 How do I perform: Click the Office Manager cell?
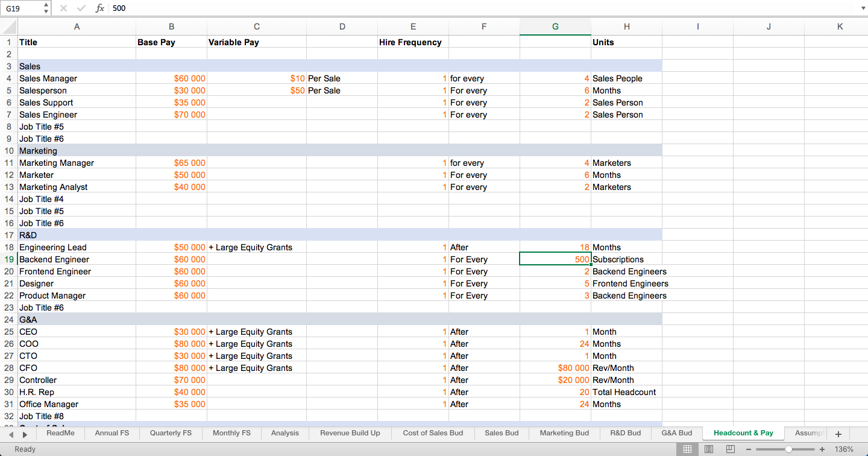[x=77, y=404]
